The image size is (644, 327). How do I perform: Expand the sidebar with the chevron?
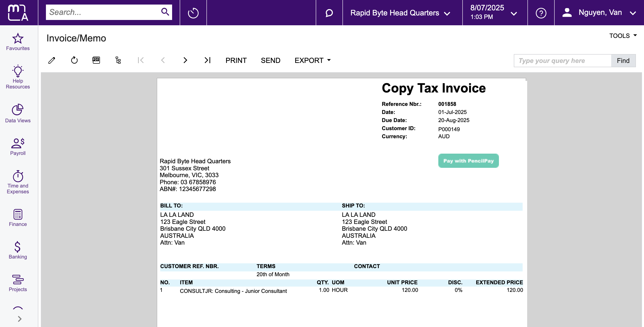click(20, 319)
